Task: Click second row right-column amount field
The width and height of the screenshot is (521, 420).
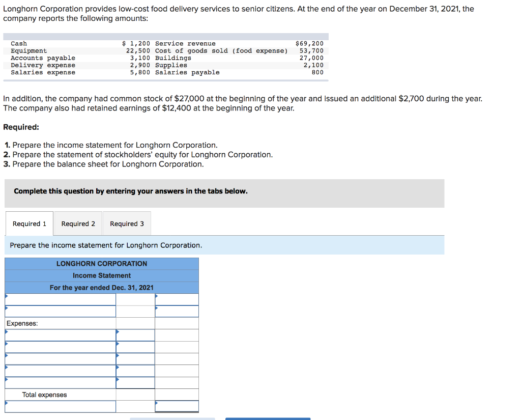Action: (177, 311)
